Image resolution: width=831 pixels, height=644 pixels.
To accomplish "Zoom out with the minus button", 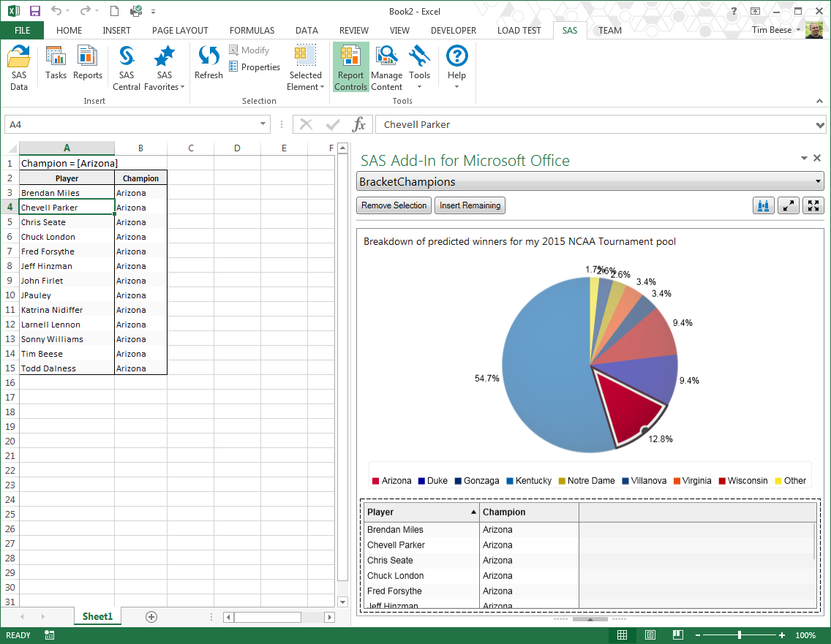I will [x=698, y=635].
